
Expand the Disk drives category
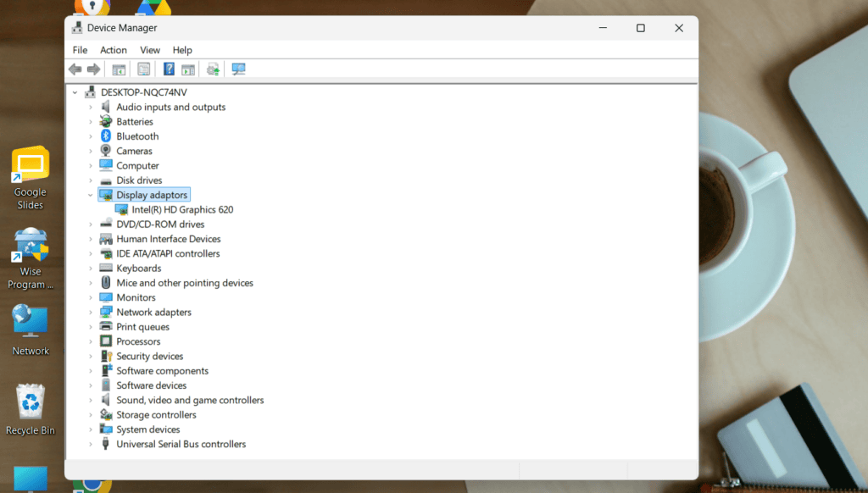tap(90, 180)
